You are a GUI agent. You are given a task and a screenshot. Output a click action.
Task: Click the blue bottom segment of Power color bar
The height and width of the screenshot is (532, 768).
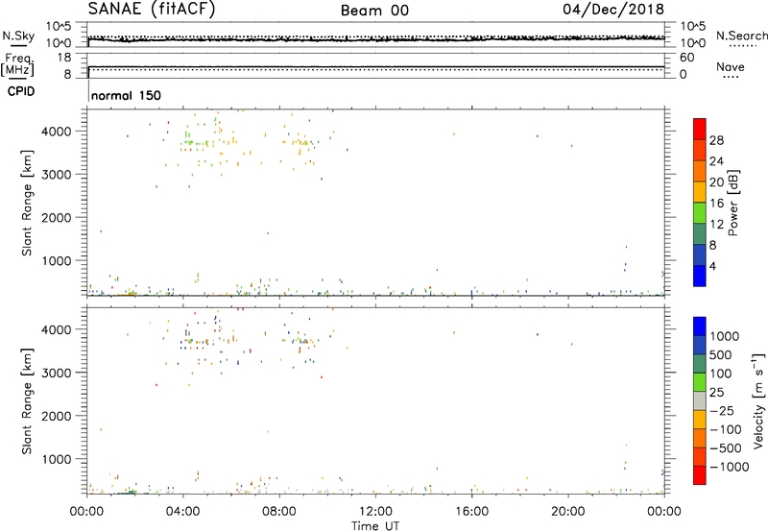[x=700, y=276]
